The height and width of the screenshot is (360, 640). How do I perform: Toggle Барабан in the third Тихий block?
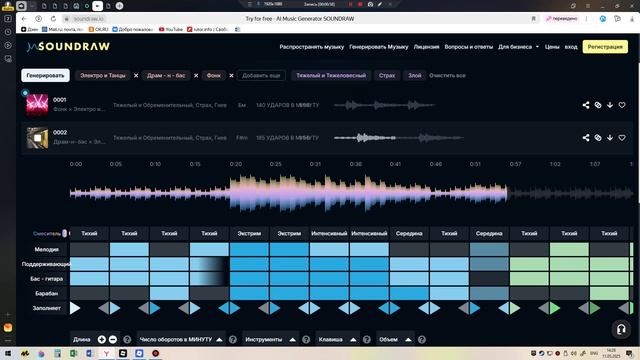[169, 293]
